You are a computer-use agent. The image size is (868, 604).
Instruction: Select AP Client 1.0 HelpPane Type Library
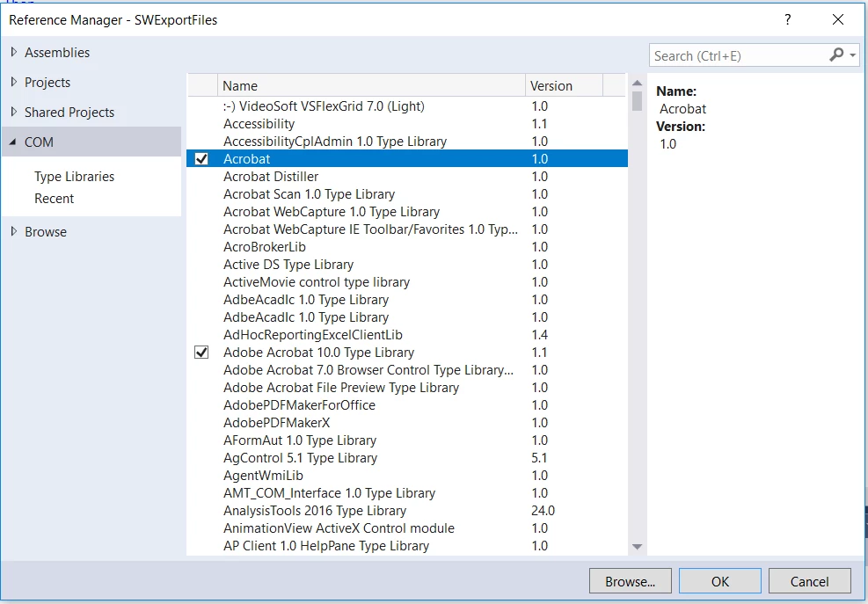pos(407,545)
